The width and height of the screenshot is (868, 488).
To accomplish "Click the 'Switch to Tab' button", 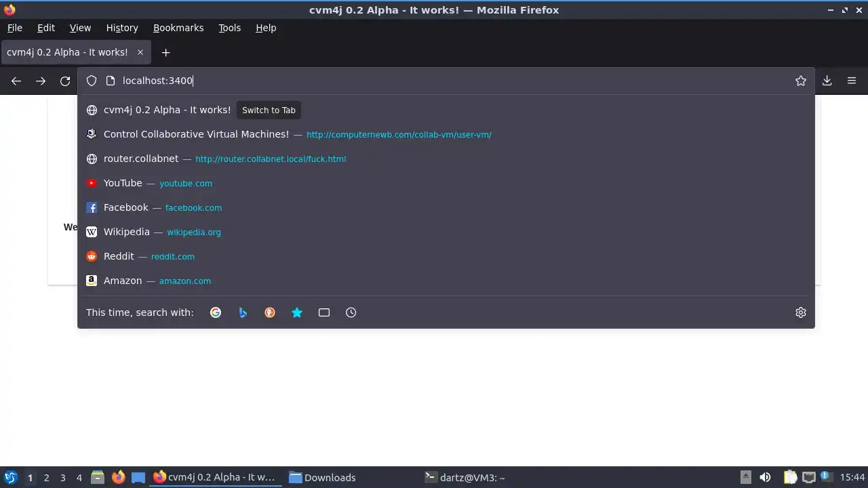I will point(269,110).
